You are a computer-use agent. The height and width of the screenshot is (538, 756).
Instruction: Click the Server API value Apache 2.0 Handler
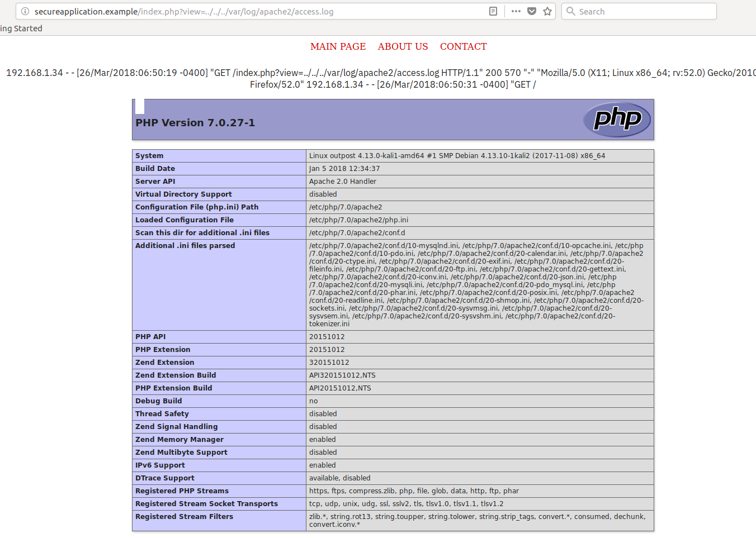pyautogui.click(x=342, y=182)
